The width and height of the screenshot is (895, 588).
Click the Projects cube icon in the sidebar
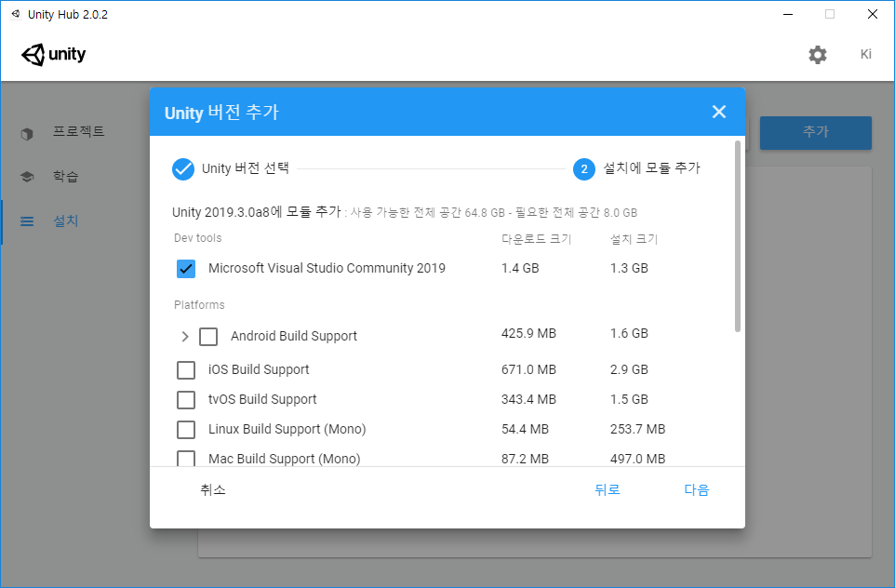tap(27, 134)
